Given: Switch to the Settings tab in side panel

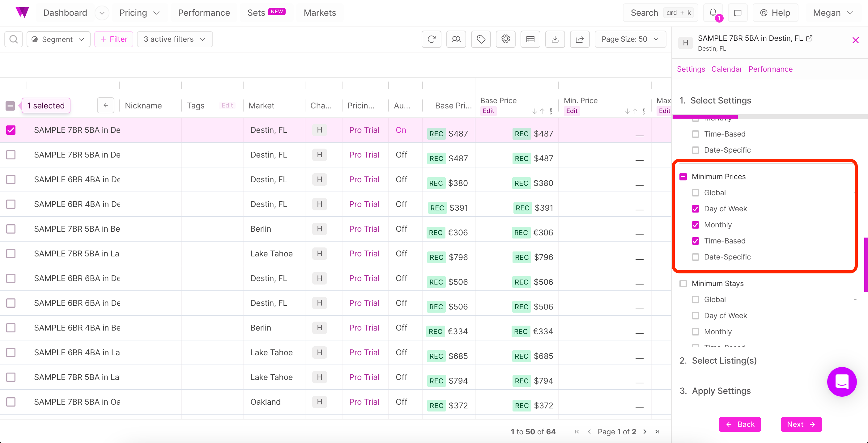Looking at the screenshot, I should [691, 69].
